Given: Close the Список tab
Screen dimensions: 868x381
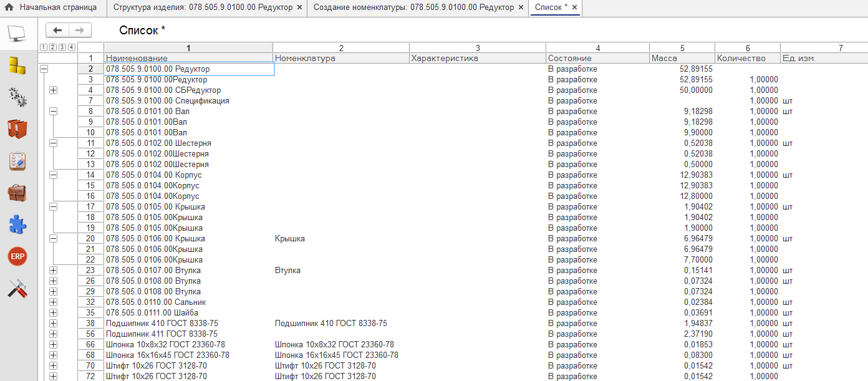Looking at the screenshot, I should pyautogui.click(x=574, y=7).
